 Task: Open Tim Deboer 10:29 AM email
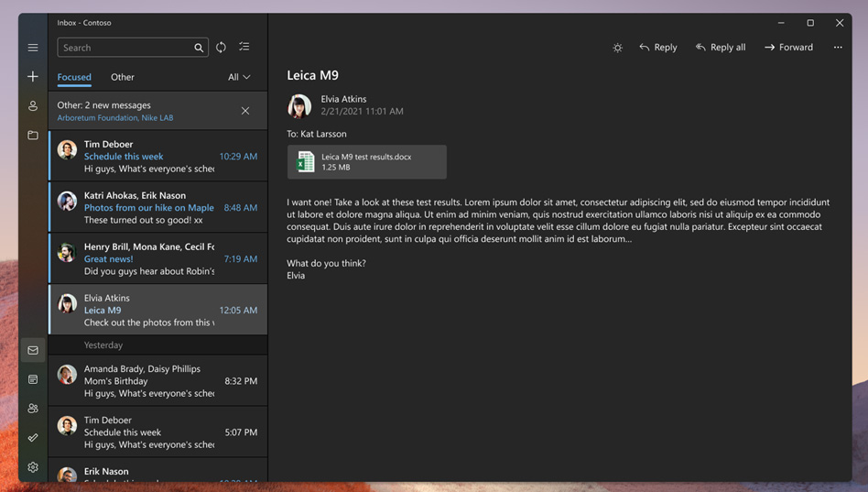(157, 156)
